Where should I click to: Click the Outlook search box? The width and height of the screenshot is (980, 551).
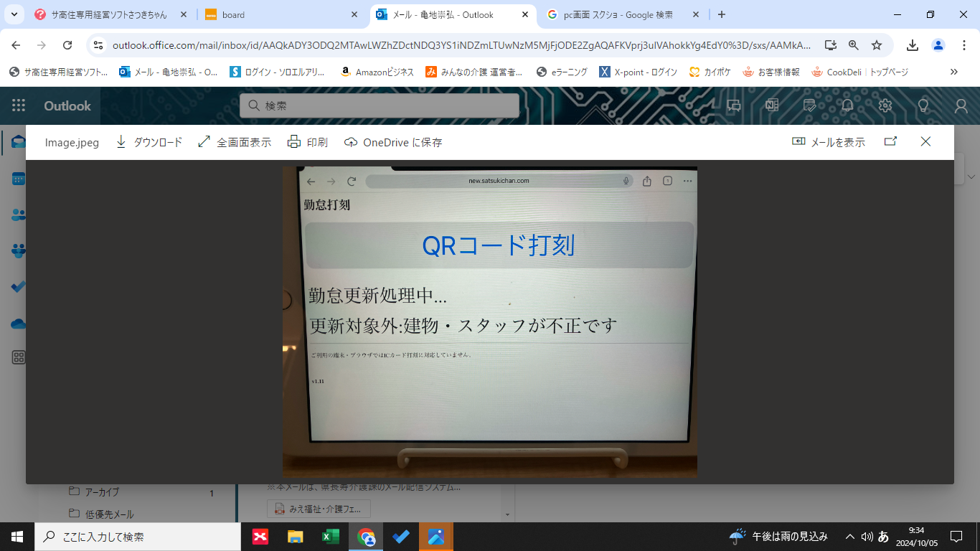point(379,105)
